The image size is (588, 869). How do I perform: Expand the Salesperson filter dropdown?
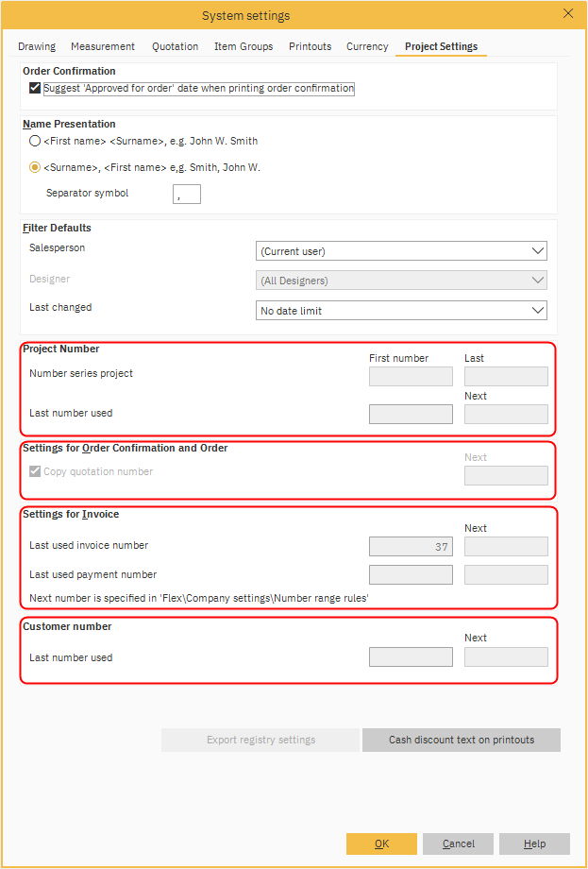point(402,251)
